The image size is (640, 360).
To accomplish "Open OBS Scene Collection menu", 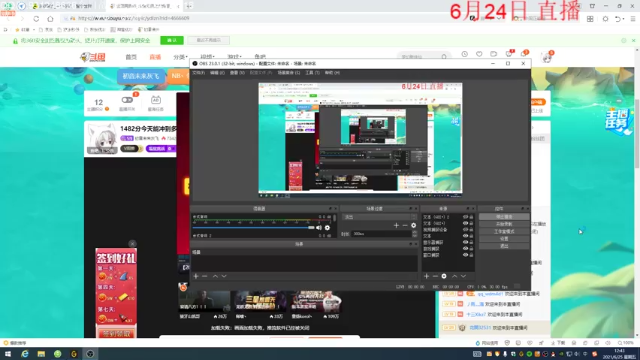I will (x=289, y=73).
